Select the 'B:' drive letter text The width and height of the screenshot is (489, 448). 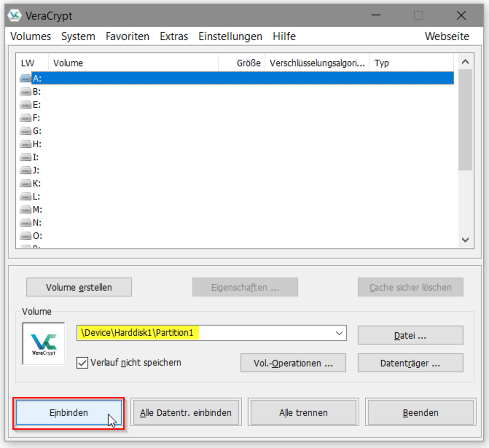[x=37, y=92]
